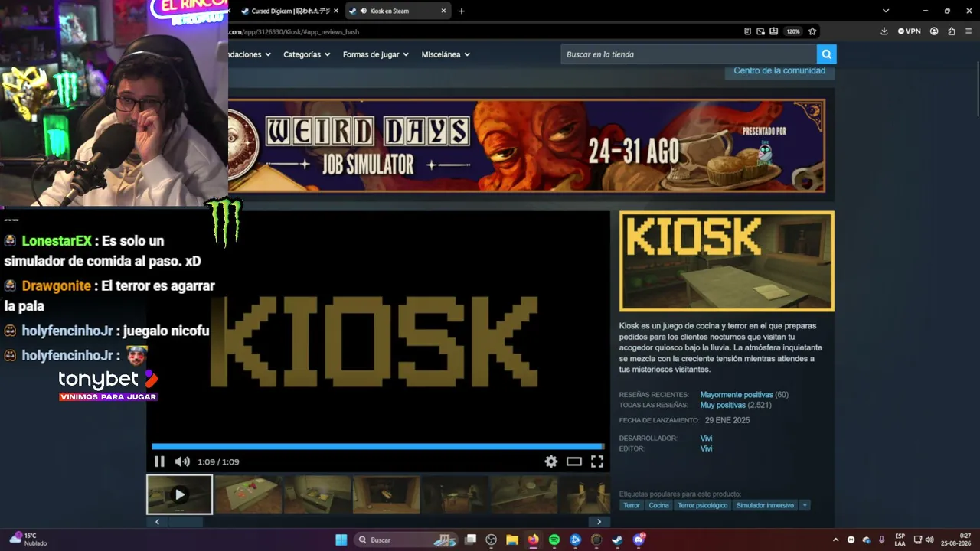Select the first trailer thumbnail with play icon

click(179, 494)
